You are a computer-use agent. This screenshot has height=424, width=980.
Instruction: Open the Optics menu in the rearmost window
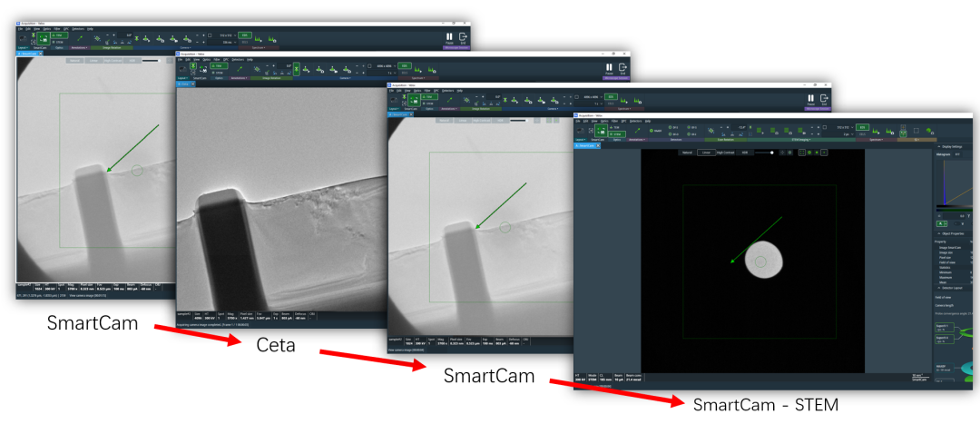coord(47,28)
